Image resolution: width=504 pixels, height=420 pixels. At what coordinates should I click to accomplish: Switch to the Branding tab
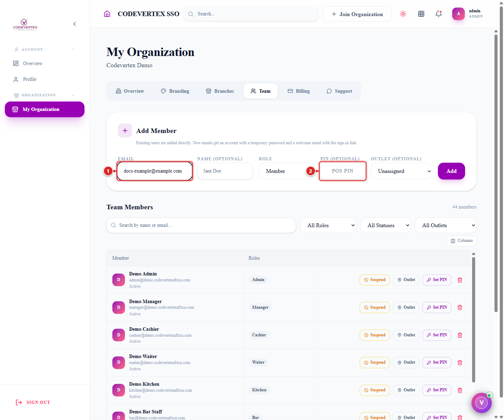pos(175,91)
